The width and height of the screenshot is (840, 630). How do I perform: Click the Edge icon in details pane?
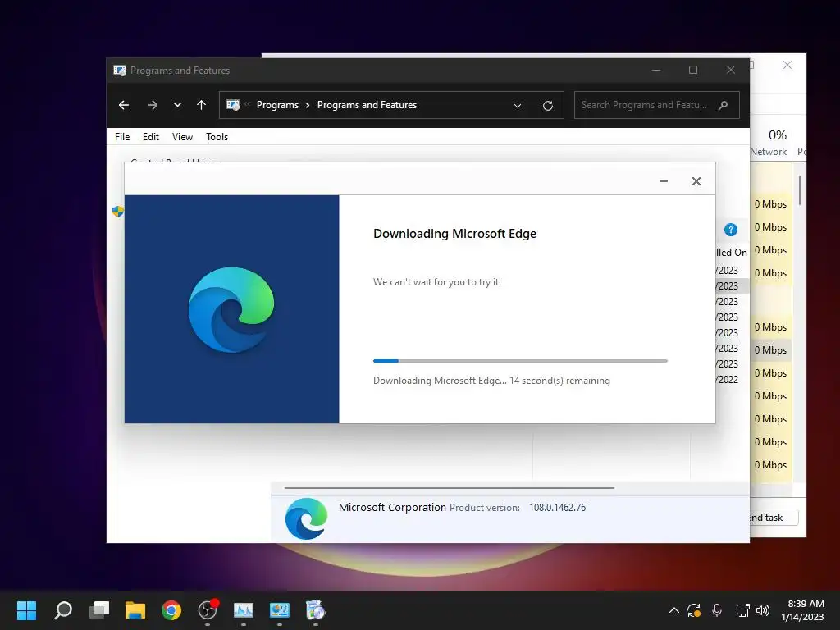coord(307,518)
